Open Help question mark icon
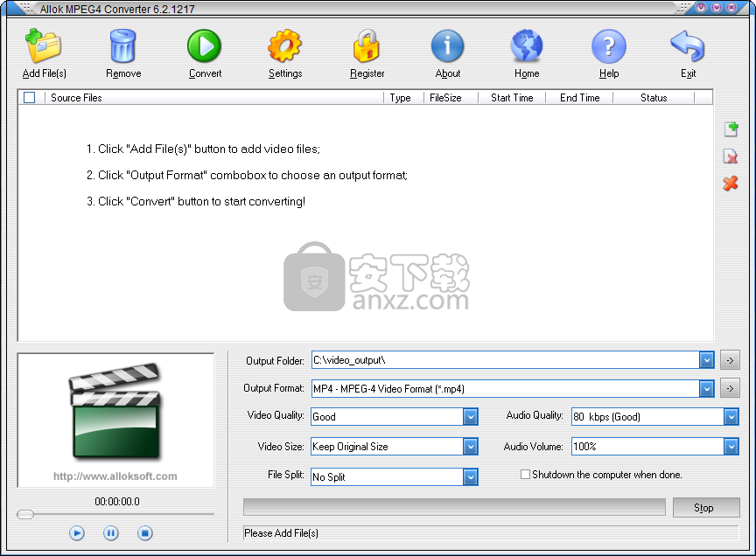The width and height of the screenshot is (756, 556). 608,46
